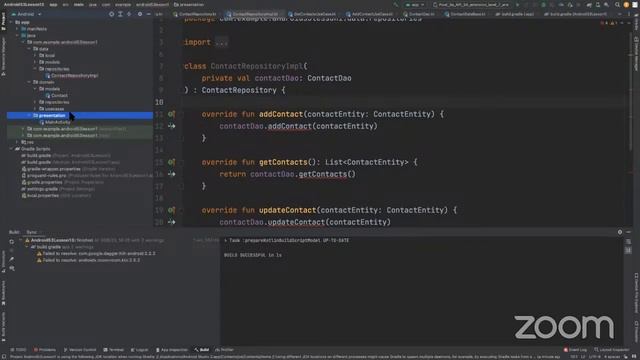Open the Pixel device selector dropdown
This screenshot has height=360, width=640.
pos(471,4)
